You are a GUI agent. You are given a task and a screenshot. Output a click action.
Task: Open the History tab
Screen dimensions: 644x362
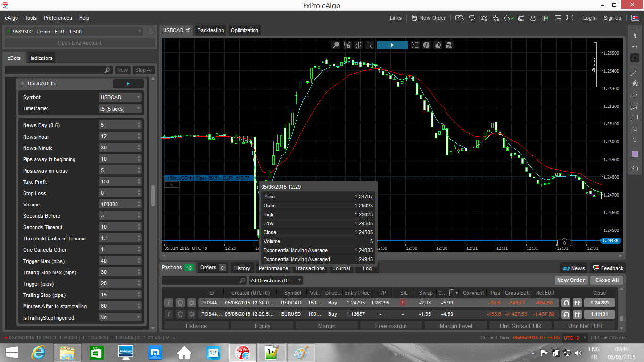(x=242, y=268)
